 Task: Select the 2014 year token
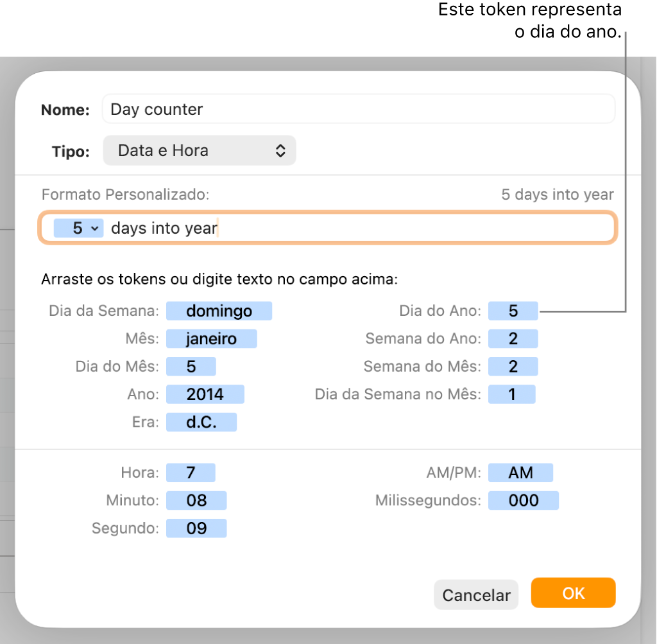[x=205, y=394]
